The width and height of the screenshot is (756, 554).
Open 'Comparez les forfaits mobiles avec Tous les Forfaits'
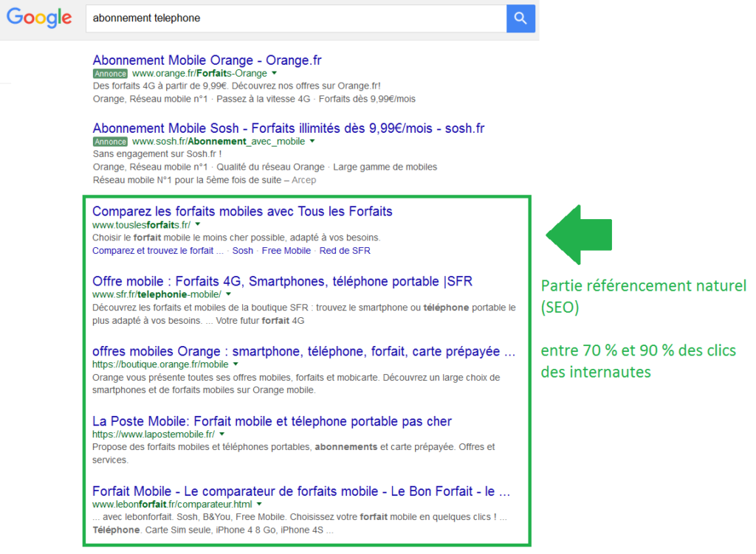(x=242, y=212)
